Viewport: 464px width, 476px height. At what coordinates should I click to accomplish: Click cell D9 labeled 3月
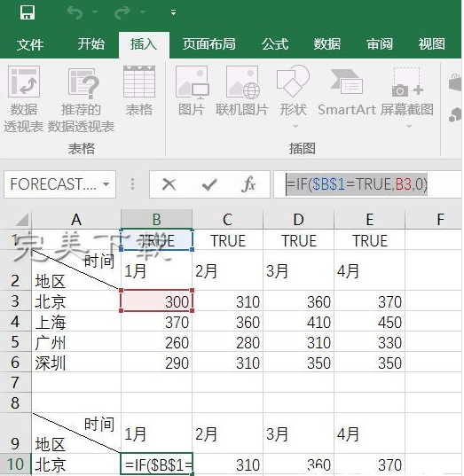299,433
